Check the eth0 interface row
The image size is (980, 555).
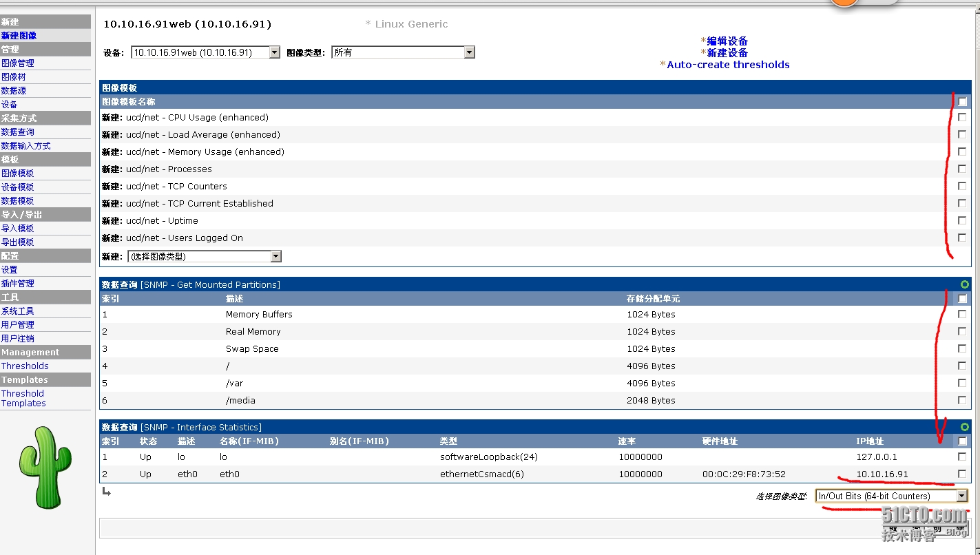pyautogui.click(x=962, y=474)
